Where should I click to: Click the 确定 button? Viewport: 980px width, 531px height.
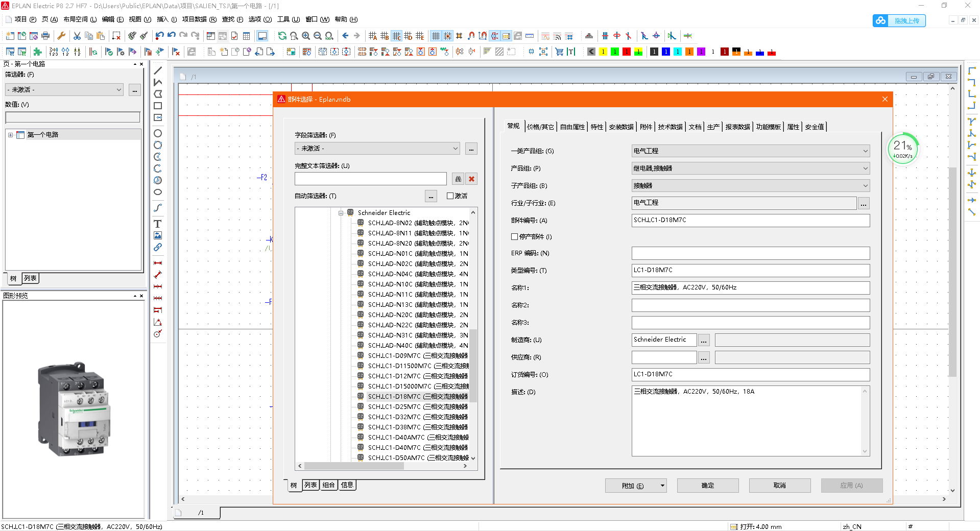[707, 486]
